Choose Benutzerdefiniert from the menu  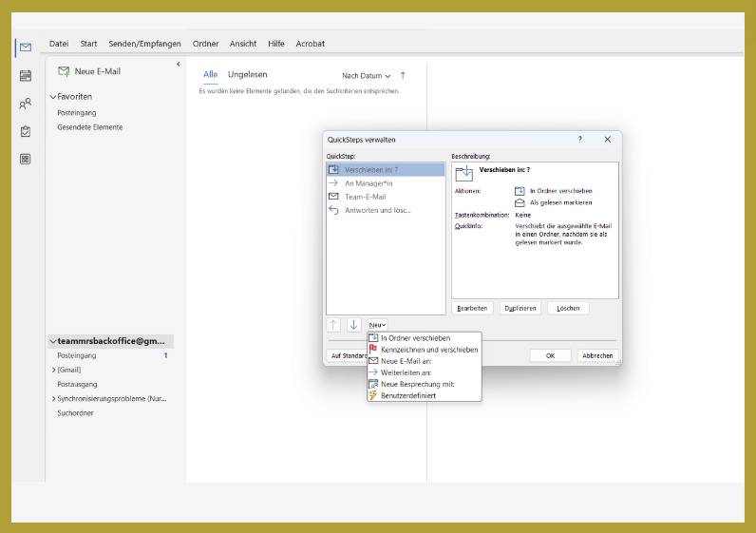425,396
